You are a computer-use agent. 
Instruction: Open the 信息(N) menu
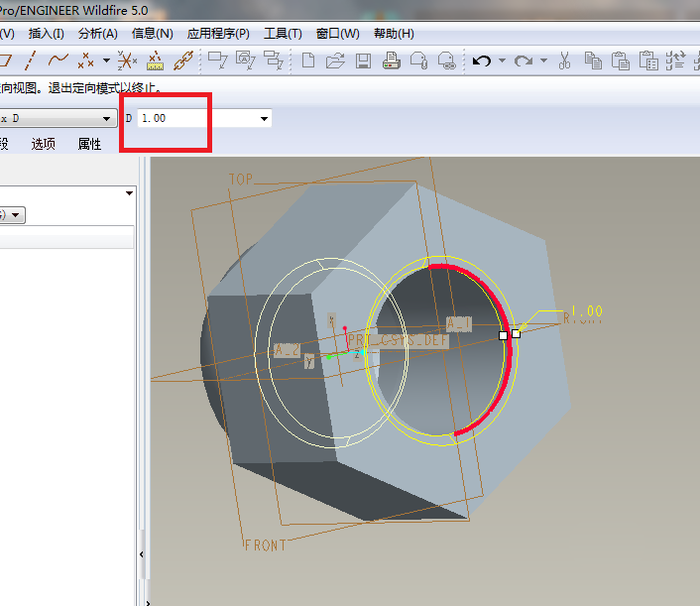[153, 34]
